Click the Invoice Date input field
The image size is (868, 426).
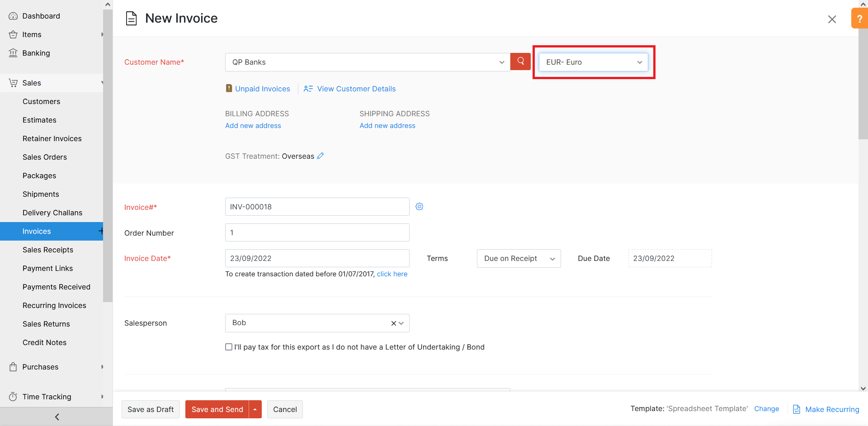[x=316, y=258]
